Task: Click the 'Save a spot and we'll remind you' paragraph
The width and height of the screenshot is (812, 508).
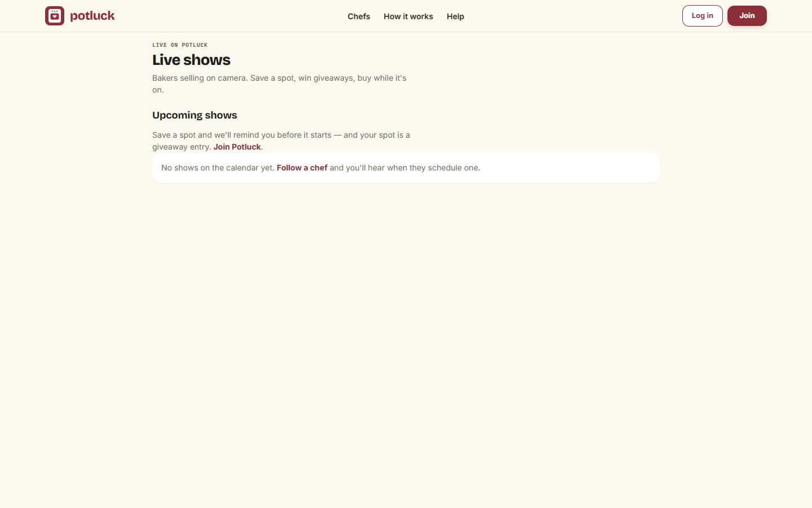Action: point(281,141)
